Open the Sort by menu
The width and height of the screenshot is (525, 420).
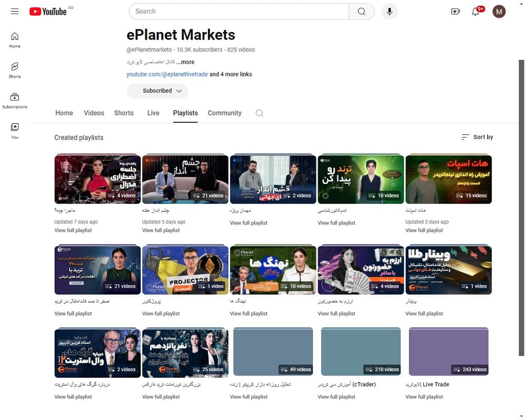point(477,137)
